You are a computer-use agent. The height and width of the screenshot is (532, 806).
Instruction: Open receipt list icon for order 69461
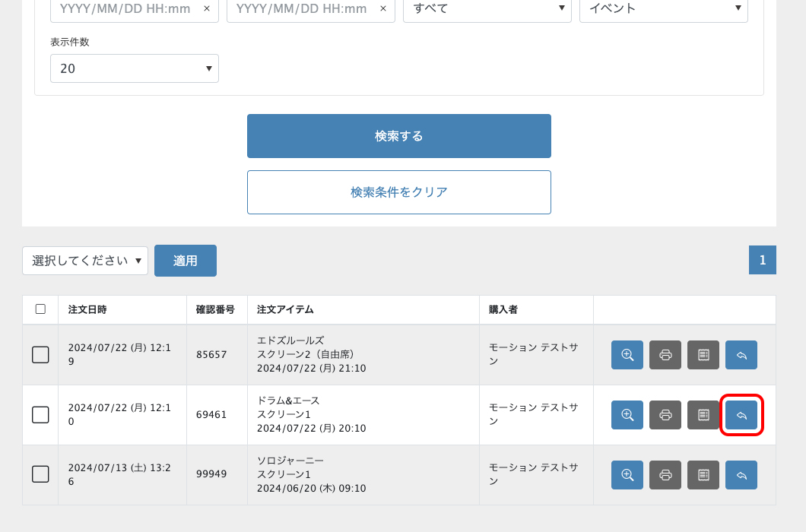coord(703,415)
